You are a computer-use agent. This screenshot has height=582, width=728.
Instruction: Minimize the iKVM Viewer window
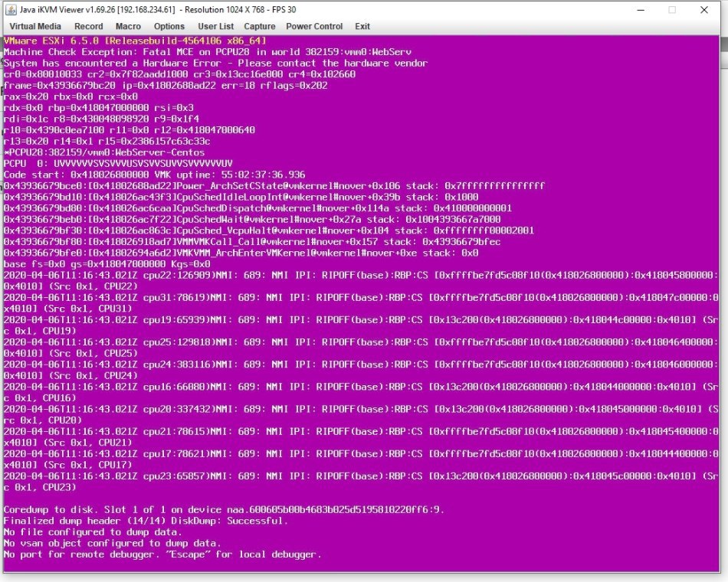click(641, 10)
